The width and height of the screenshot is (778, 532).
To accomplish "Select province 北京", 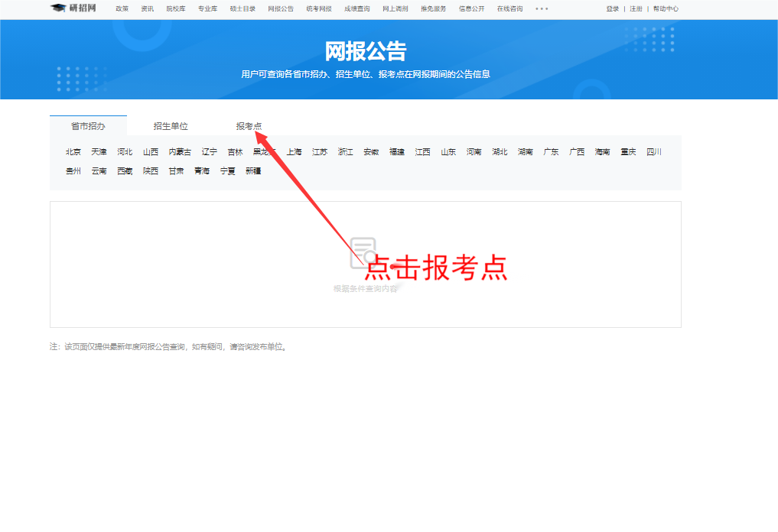I will coord(73,151).
